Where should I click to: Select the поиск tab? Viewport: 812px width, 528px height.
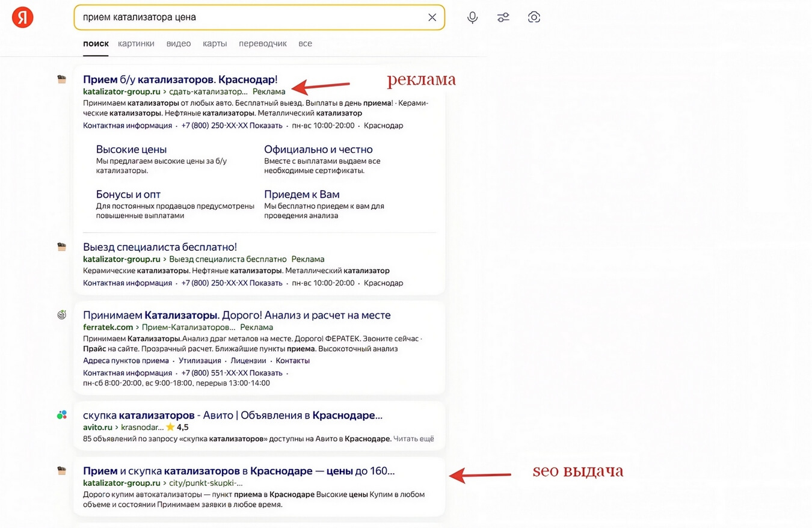(96, 43)
